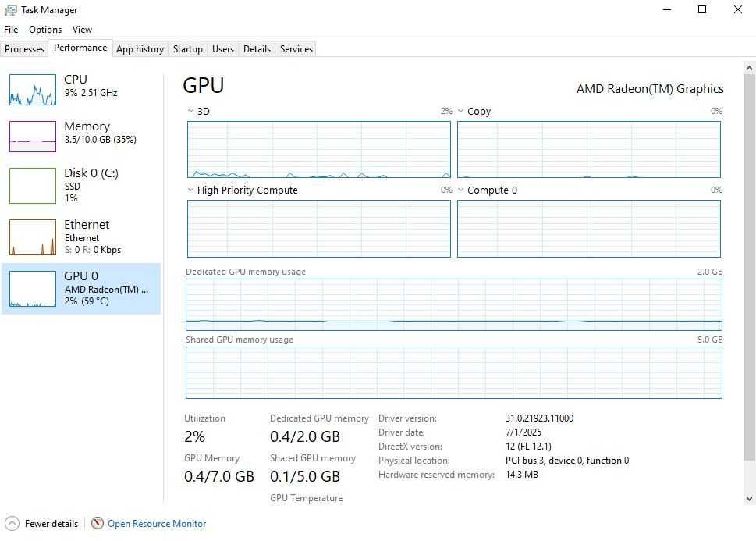Click the GPU 0 '2% (59 °C)' text
The width and height of the screenshot is (756, 541).
87,301
